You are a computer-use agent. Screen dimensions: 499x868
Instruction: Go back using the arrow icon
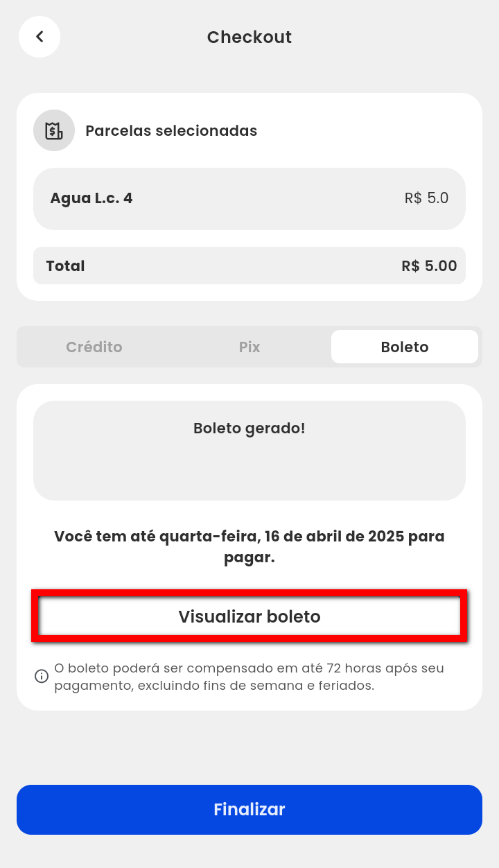tap(40, 37)
